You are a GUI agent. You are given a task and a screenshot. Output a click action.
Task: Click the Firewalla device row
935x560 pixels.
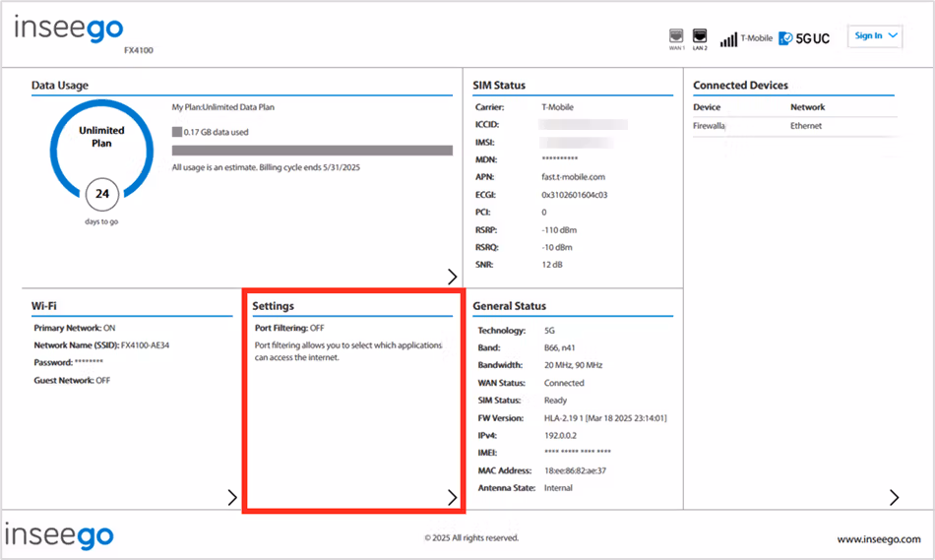pyautogui.click(x=795, y=126)
